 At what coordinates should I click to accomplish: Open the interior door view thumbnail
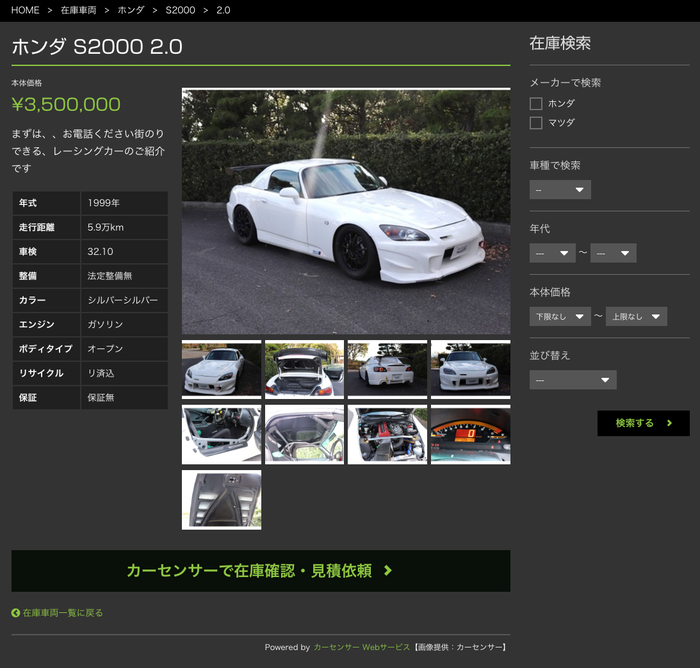[x=221, y=435]
